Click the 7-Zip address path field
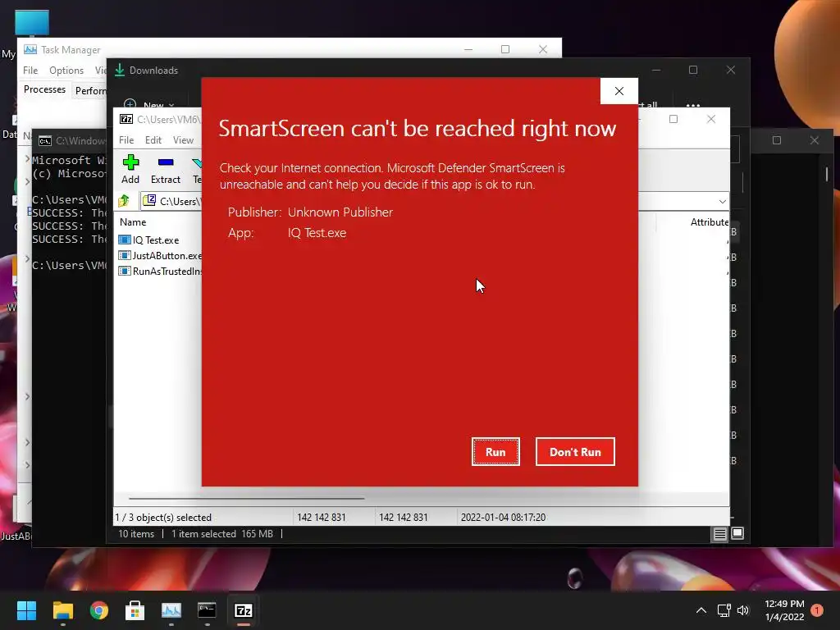This screenshot has width=840, height=630. point(434,202)
